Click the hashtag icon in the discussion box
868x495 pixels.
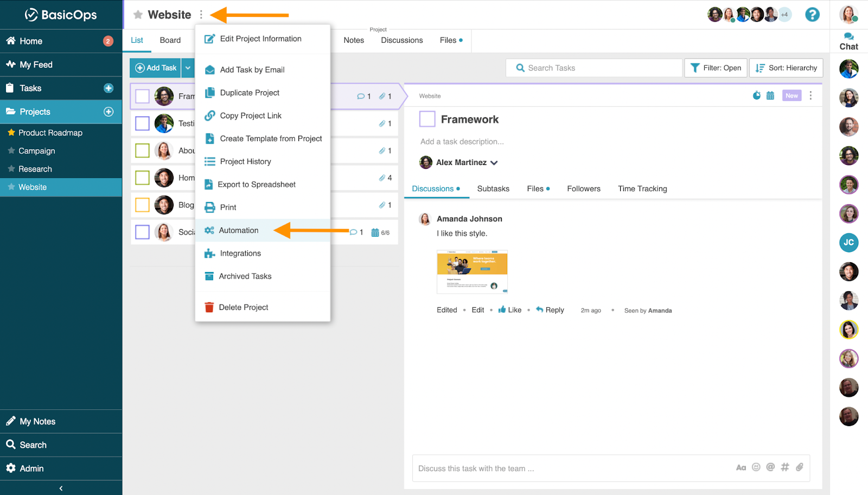[x=786, y=467]
